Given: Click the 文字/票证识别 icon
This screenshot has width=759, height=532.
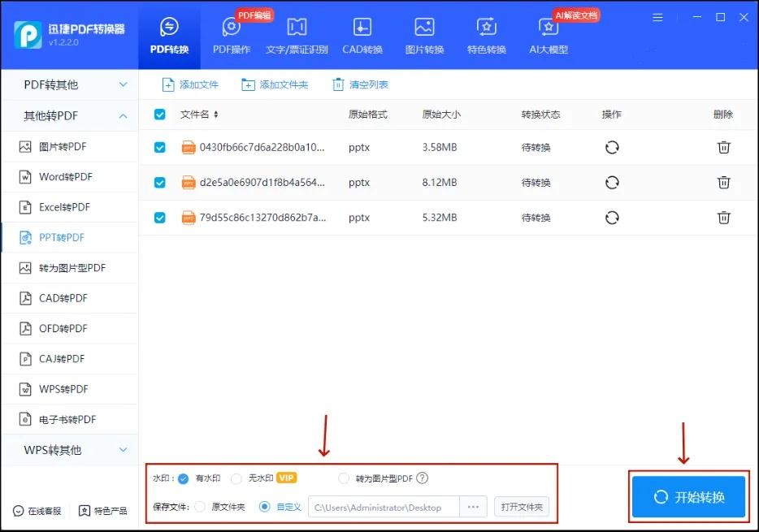Looking at the screenshot, I should pos(297,28).
